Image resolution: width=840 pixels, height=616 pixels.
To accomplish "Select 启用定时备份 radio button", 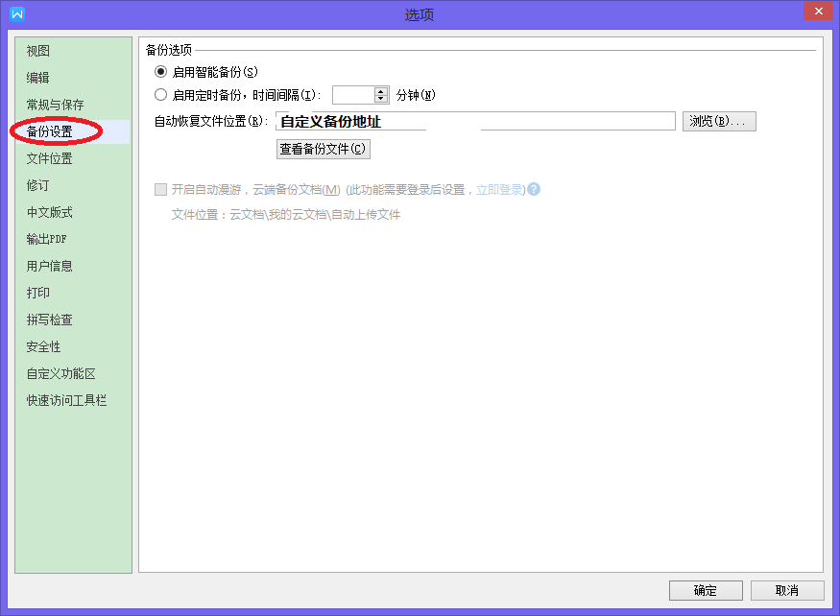I will point(160,95).
